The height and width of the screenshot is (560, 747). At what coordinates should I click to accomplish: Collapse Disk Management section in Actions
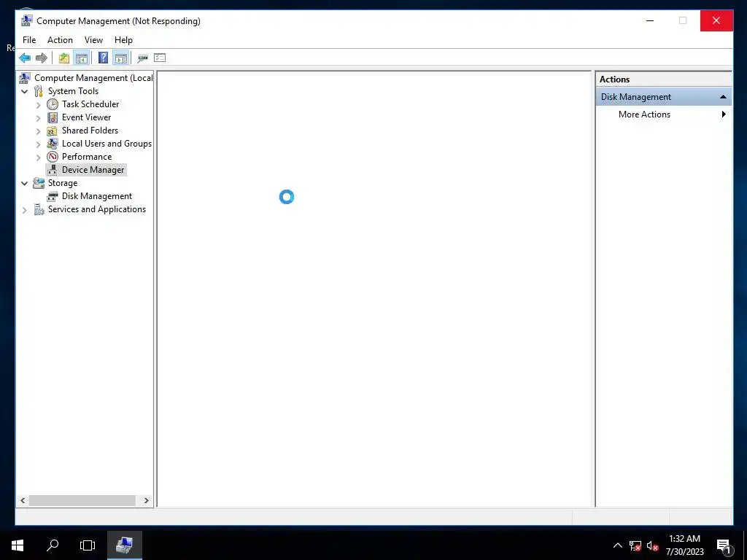click(x=723, y=97)
